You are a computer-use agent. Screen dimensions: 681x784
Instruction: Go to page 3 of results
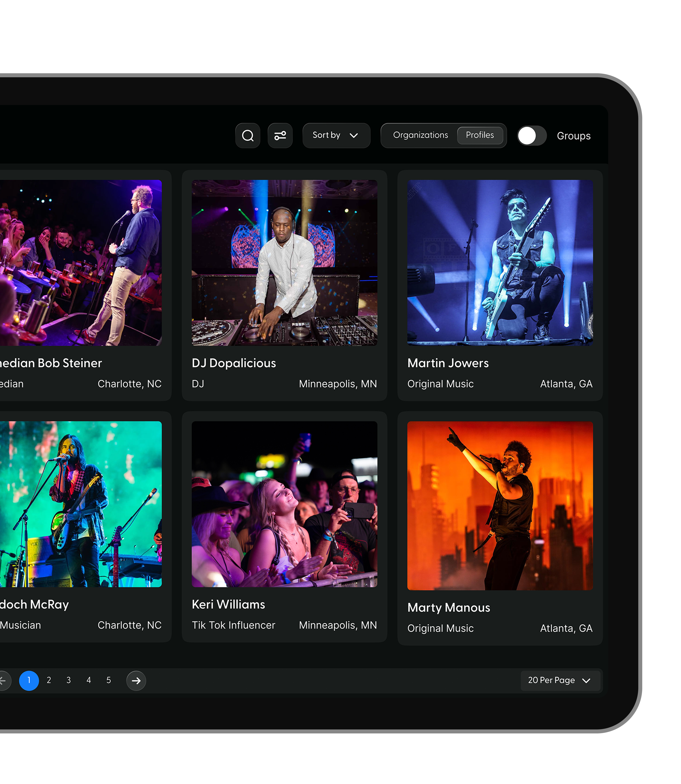click(x=69, y=681)
